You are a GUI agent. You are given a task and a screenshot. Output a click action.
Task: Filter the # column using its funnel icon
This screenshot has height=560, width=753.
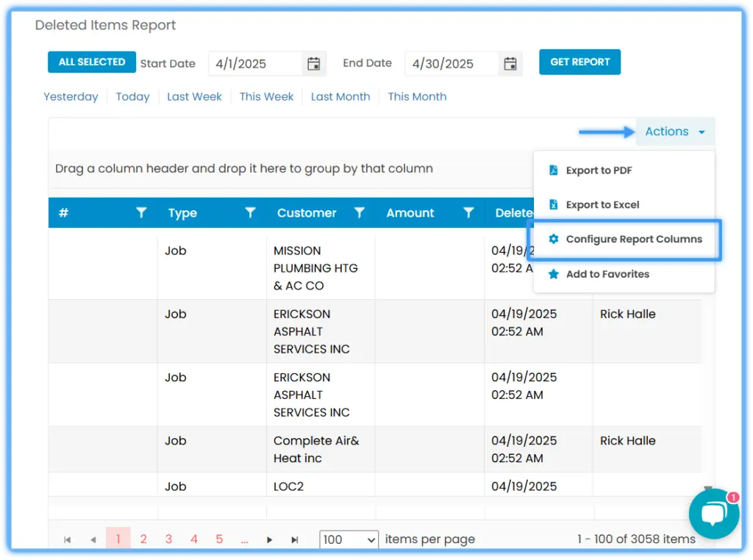[141, 212]
